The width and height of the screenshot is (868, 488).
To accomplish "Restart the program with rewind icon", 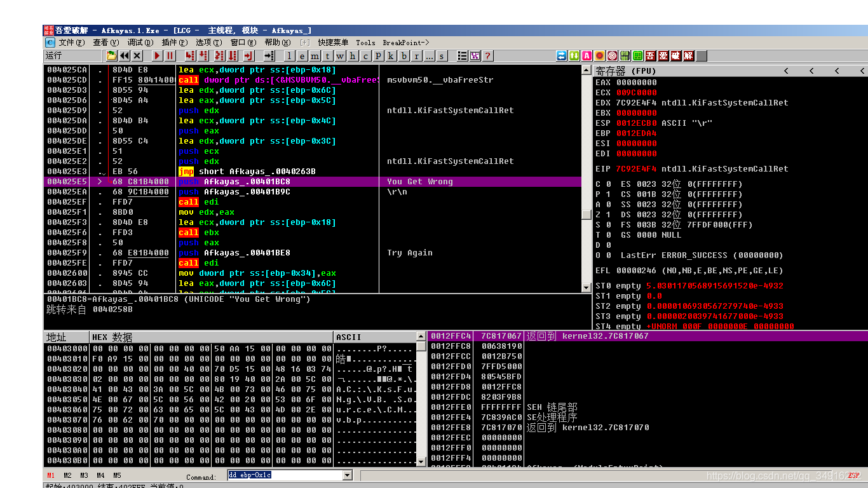I will (124, 56).
